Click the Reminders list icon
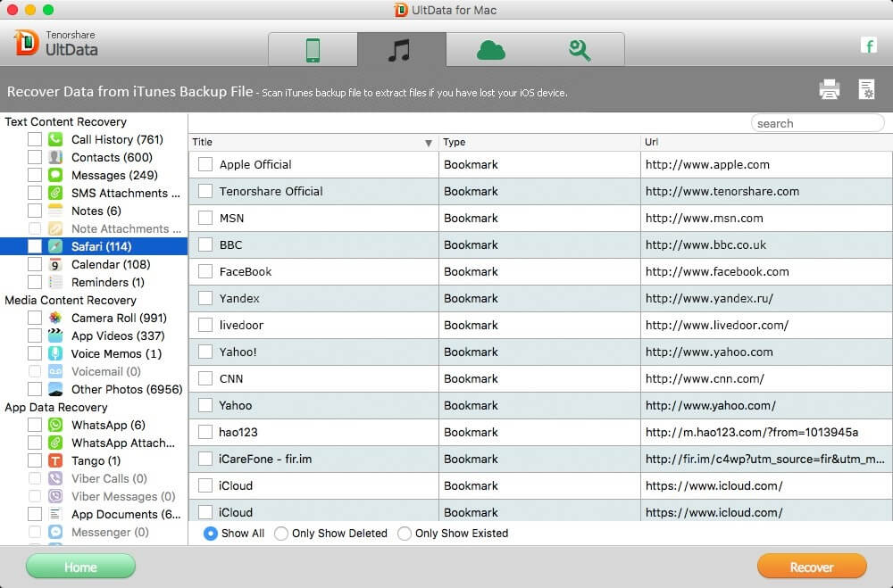 [x=55, y=282]
